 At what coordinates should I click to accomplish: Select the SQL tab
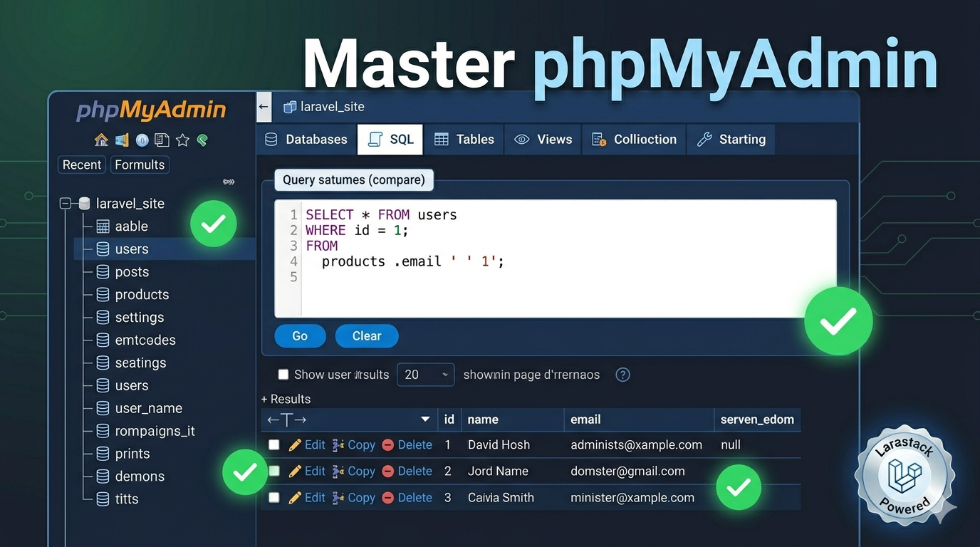[390, 140]
